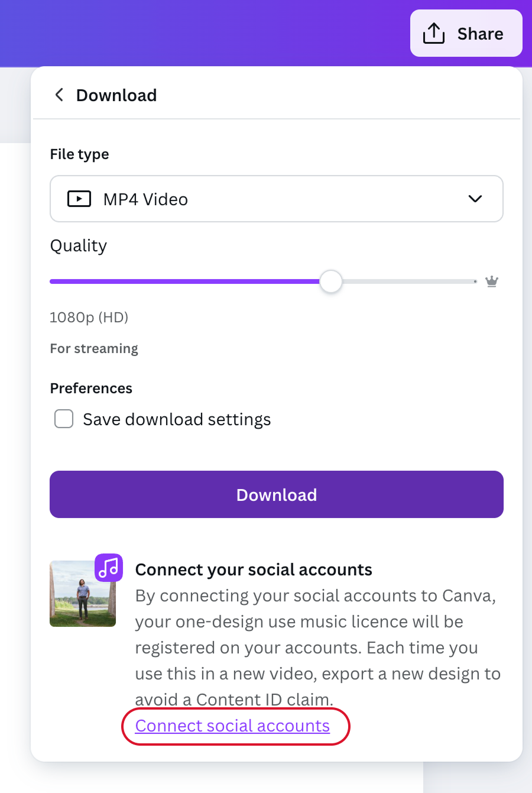Open the Share button label

[x=480, y=34]
